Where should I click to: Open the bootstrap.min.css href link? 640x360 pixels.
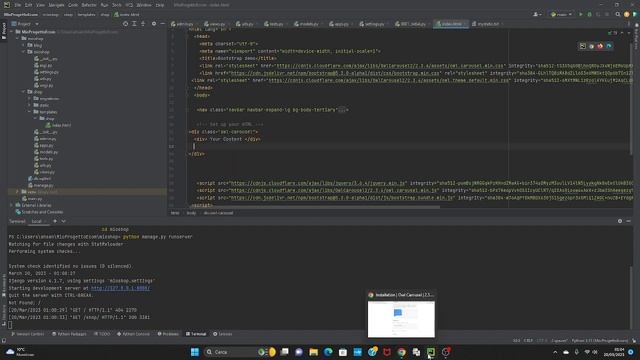(335, 73)
